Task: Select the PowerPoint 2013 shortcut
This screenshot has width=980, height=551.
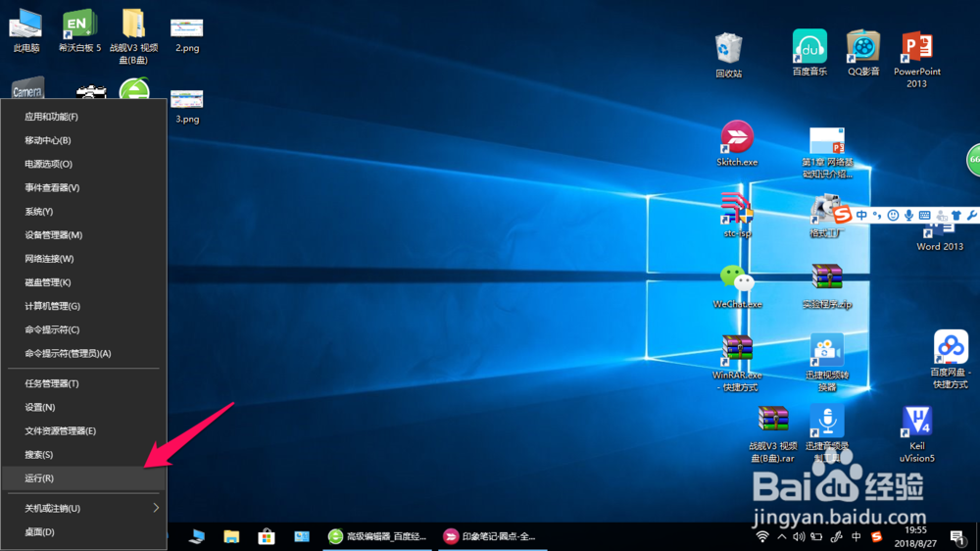Action: click(917, 60)
